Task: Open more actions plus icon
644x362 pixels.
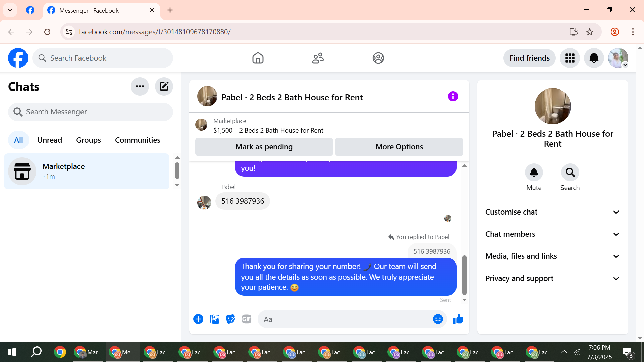Action: pos(198,319)
